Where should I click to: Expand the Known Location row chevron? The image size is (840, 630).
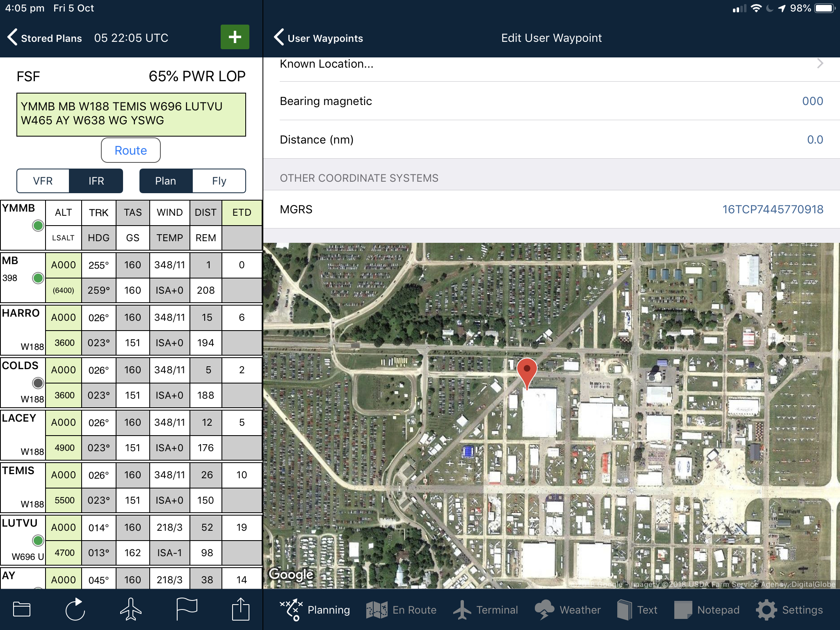(x=820, y=64)
